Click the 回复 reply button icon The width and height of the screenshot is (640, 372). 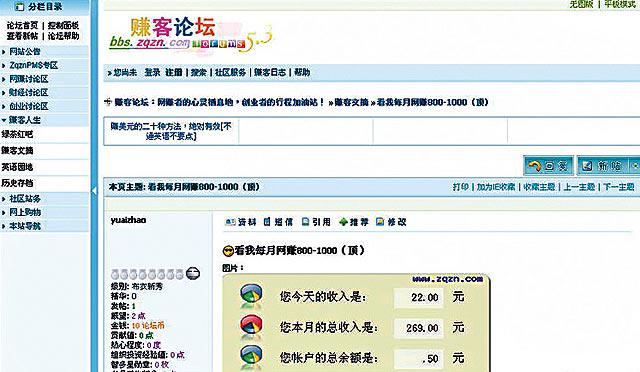click(535, 166)
